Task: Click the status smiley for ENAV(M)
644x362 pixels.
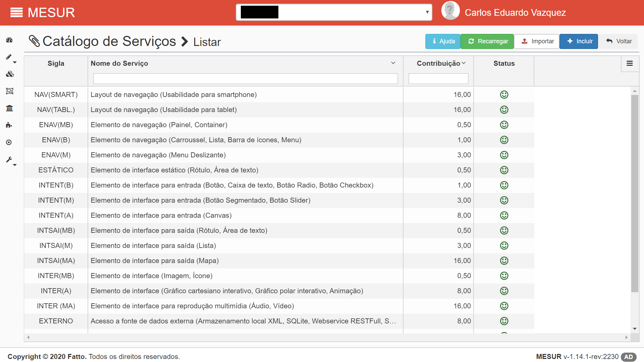Action: coord(504,155)
